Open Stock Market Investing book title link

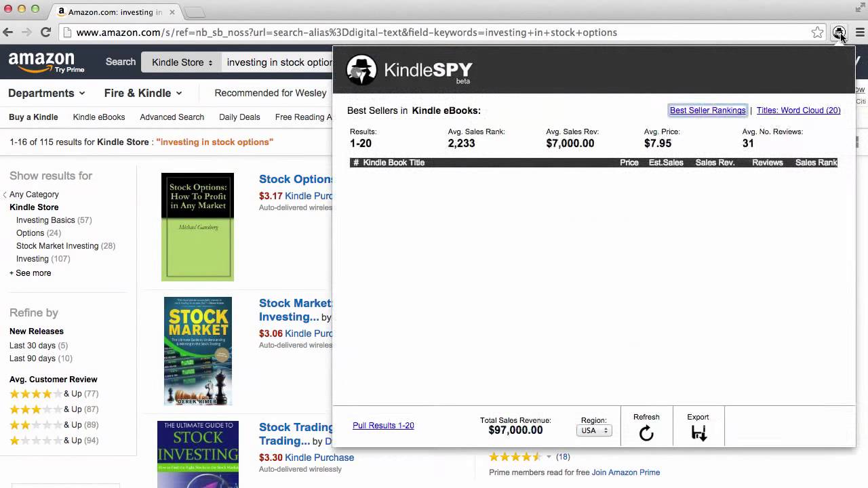[x=296, y=310]
